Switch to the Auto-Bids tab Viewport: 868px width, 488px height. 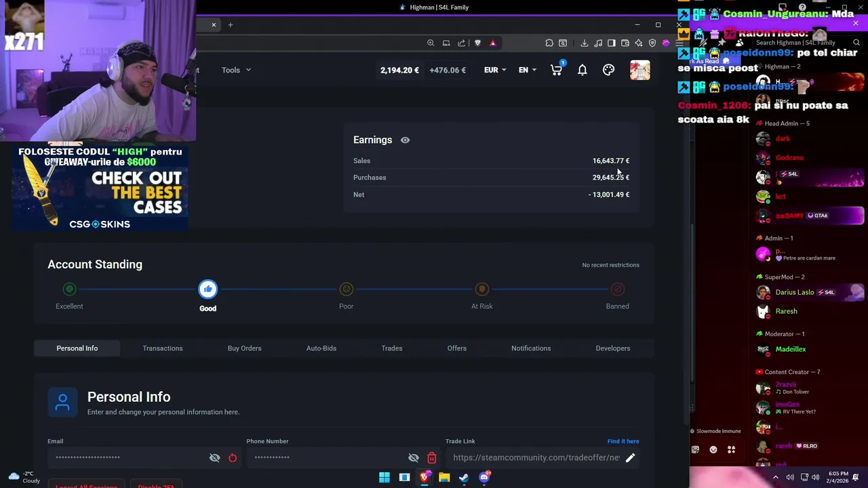[321, 348]
